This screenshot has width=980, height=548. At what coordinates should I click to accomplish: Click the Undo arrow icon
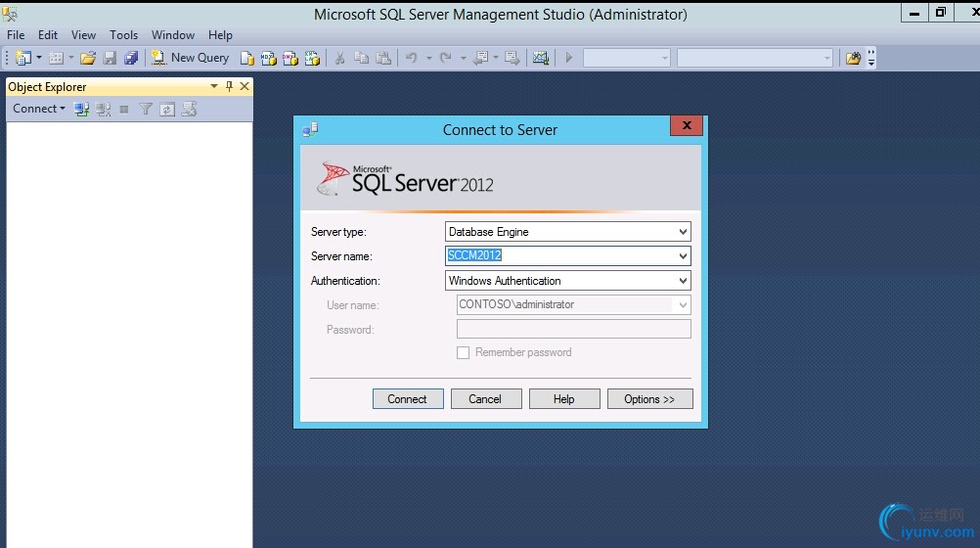[x=411, y=58]
